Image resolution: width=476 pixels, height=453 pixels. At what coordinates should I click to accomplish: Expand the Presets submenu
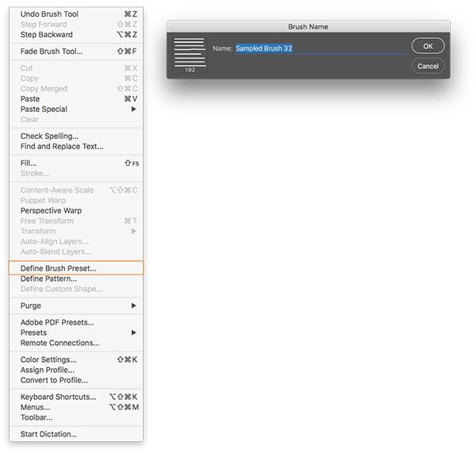point(76,332)
